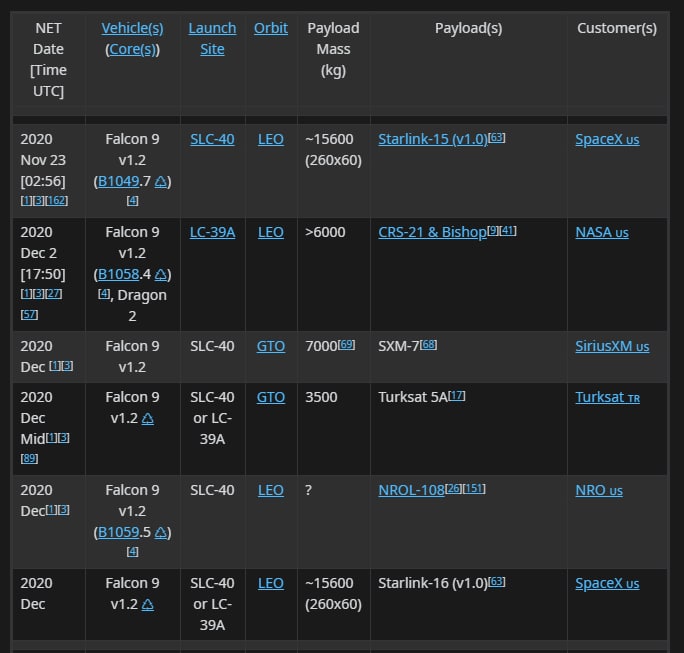The width and height of the screenshot is (684, 653).
Task: Open reference 9 next to CRS-21 & Bishop
Action: pyautogui.click(x=492, y=230)
